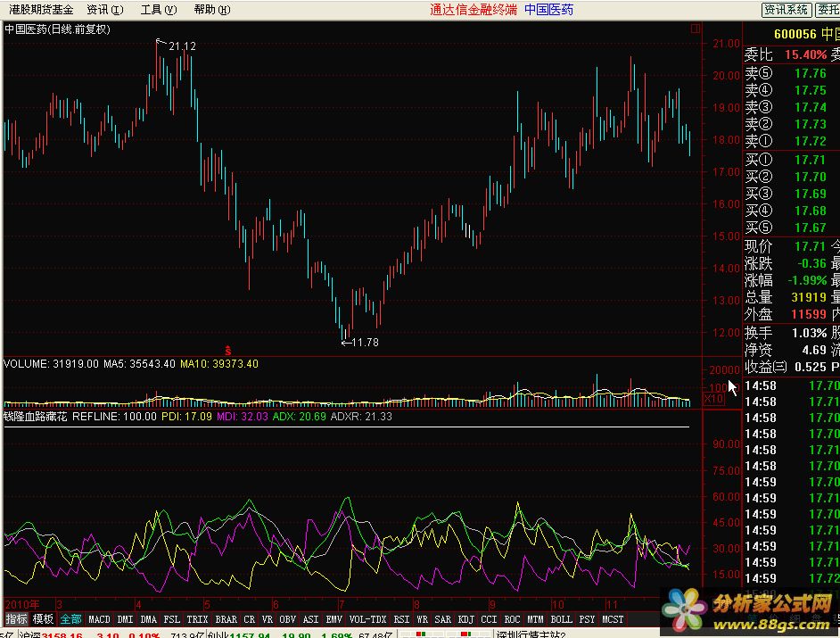The height and width of the screenshot is (638, 840).
Task: Open the 帮助(H) menu
Action: [212, 10]
